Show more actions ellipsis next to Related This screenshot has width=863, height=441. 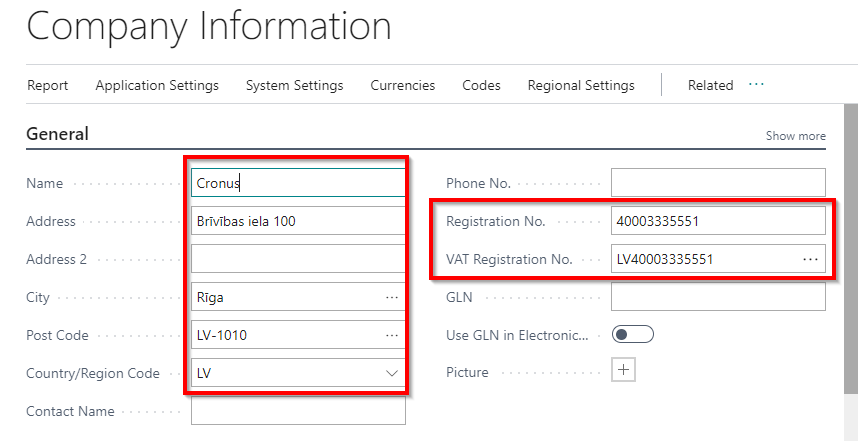(x=756, y=84)
